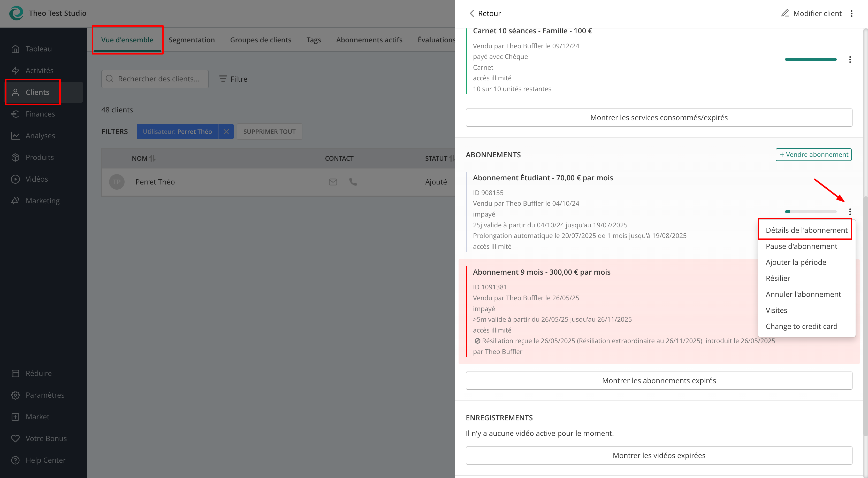The image size is (868, 478).
Task: Open three-dot menu for Carnet 10 séances
Action: click(x=850, y=60)
